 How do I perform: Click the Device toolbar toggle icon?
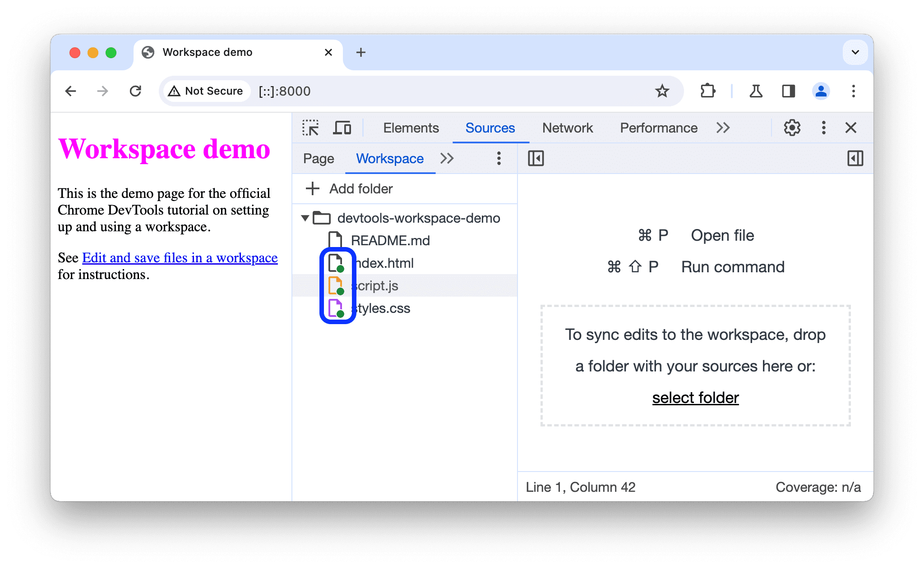(x=343, y=128)
